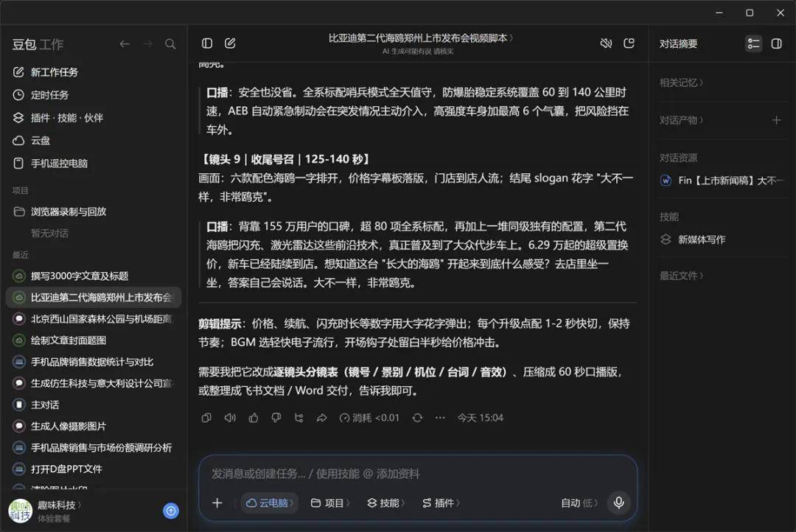Select chat 比亚迪第二代海鸥郑州上市发布会
This screenshot has width=796, height=532.
pyautogui.click(x=94, y=298)
